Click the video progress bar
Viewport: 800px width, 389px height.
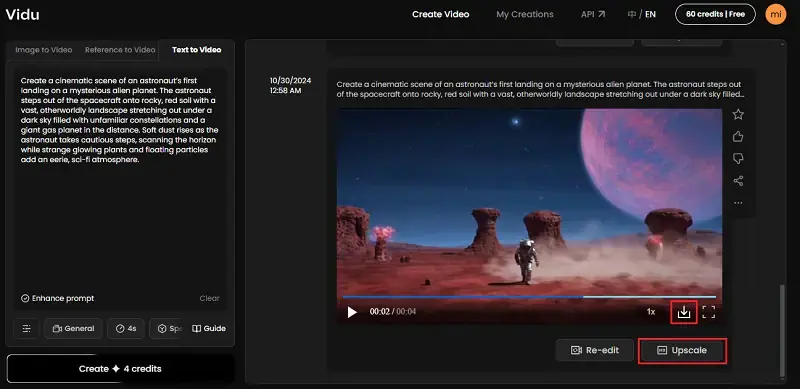point(529,297)
